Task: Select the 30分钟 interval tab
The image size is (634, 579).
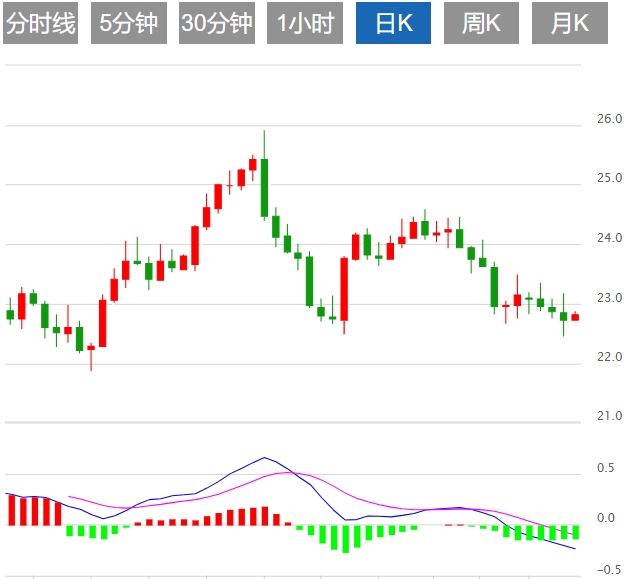Action: [217, 23]
